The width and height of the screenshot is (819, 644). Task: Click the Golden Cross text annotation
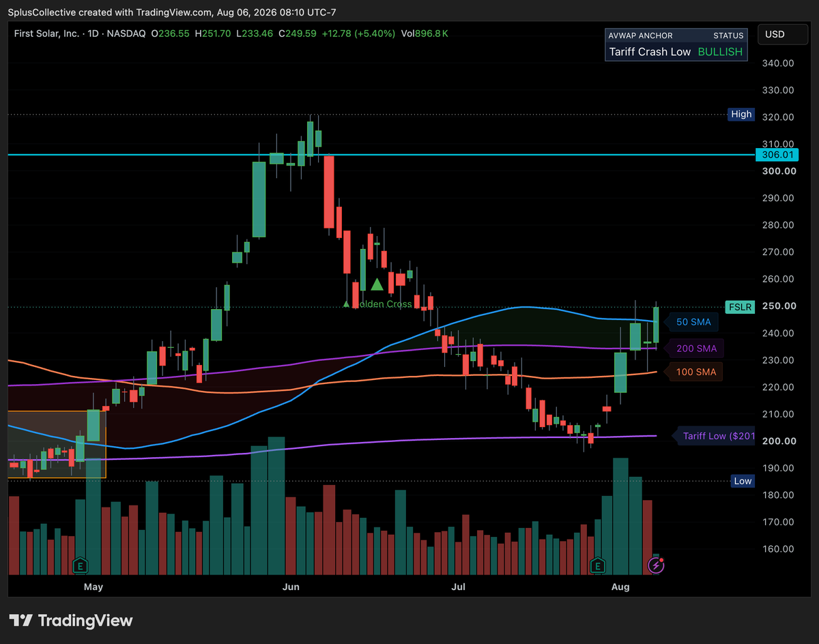[x=382, y=304]
